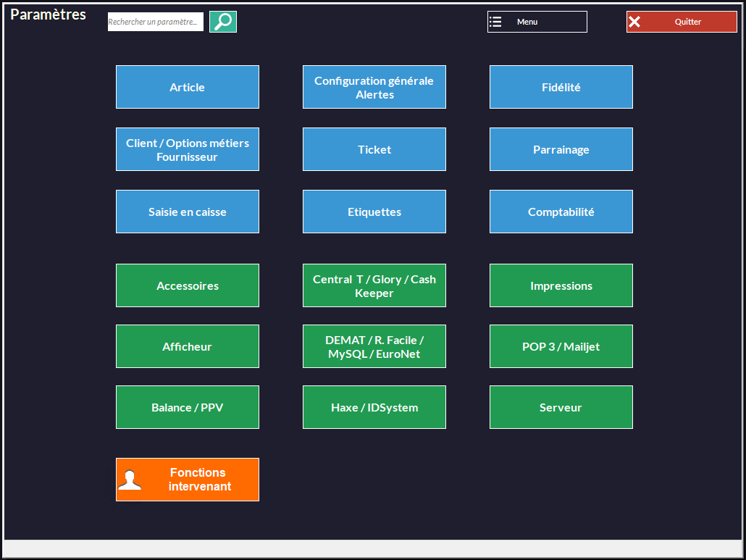Select Configuration générale Alertes
Viewport: 746px width, 560px height.
pyautogui.click(x=374, y=87)
